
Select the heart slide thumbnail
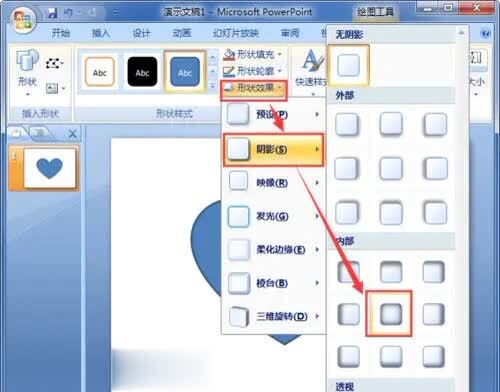(49, 168)
